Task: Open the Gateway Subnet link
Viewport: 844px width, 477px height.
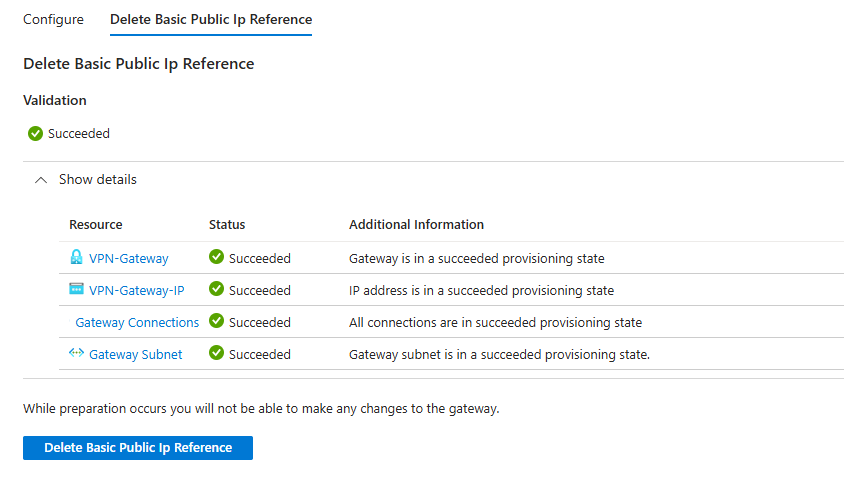Action: coord(135,354)
